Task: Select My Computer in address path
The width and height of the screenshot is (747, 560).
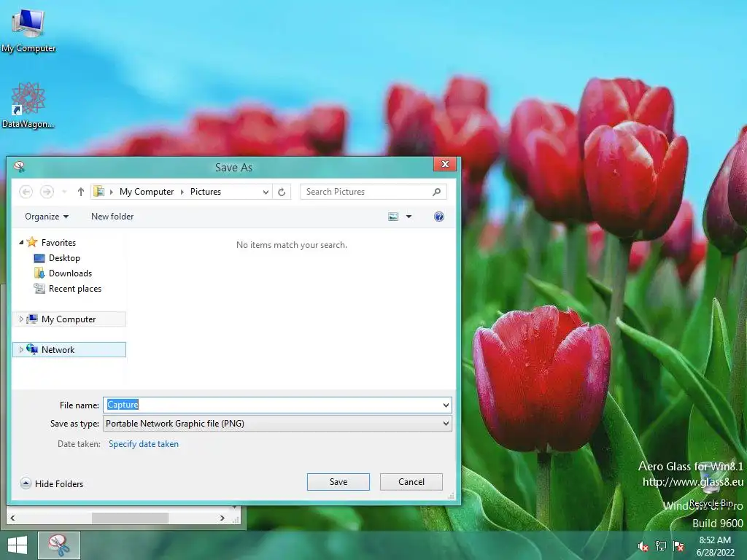Action: click(146, 192)
